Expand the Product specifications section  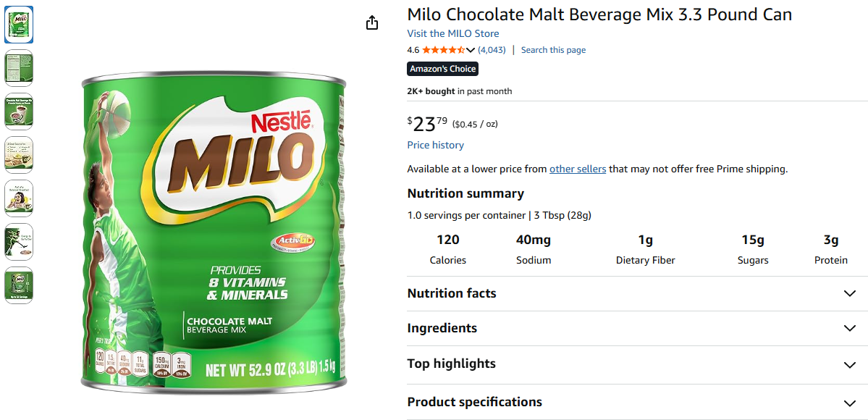pyautogui.click(x=850, y=403)
